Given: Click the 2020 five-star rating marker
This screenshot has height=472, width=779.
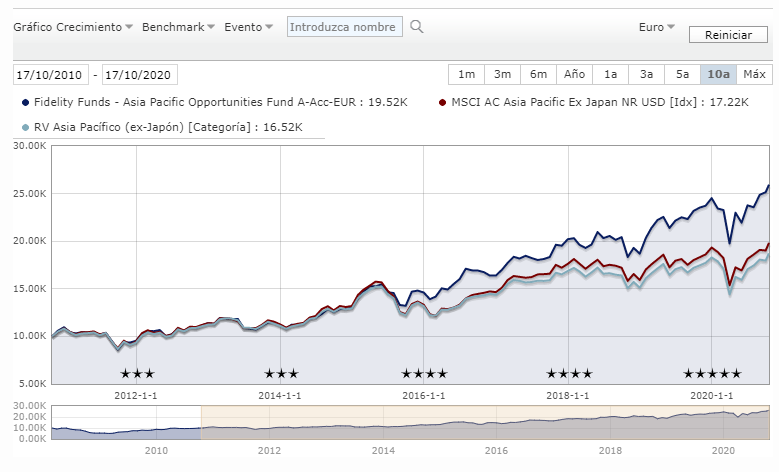Looking at the screenshot, I should pyautogui.click(x=712, y=374).
